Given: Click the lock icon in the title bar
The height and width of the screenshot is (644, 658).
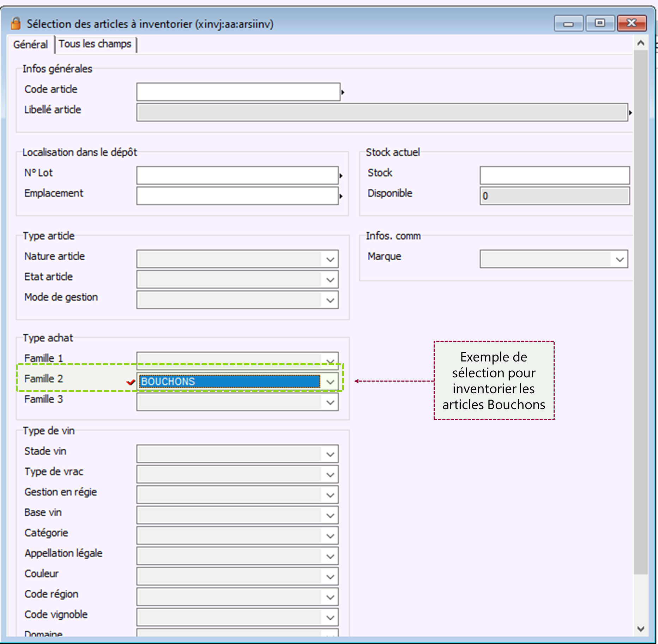Looking at the screenshot, I should point(16,24).
